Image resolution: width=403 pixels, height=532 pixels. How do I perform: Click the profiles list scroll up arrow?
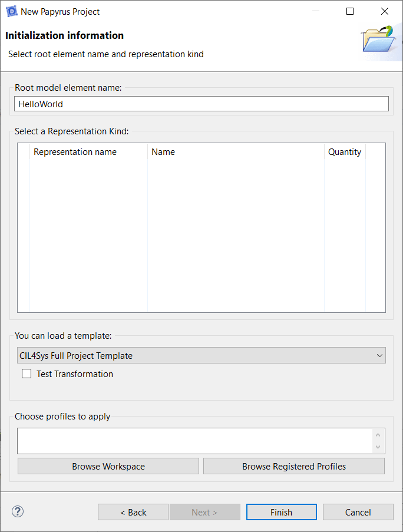tap(378, 435)
